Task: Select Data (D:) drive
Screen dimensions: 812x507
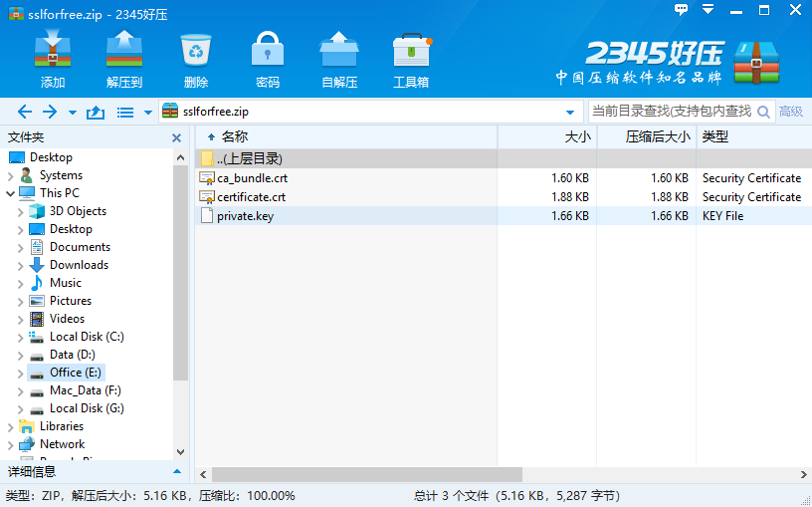Action: [72, 355]
